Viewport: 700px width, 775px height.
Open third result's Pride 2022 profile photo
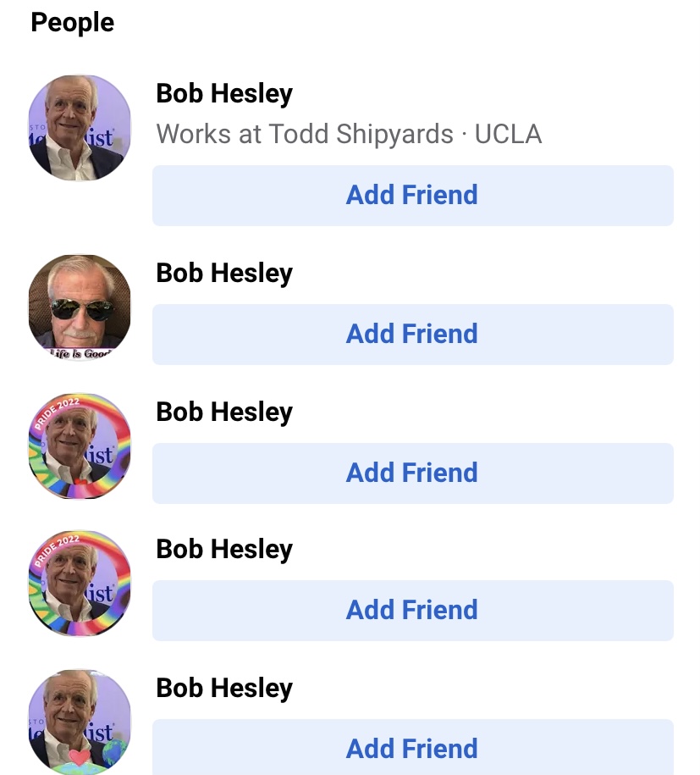tap(80, 446)
